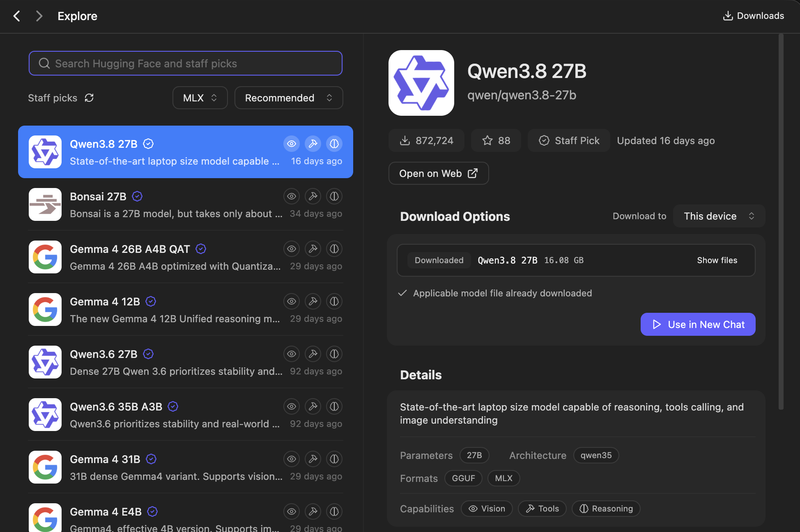Select the Qwen3.6 27B model entry
This screenshot has width=800, height=532.
186,362
